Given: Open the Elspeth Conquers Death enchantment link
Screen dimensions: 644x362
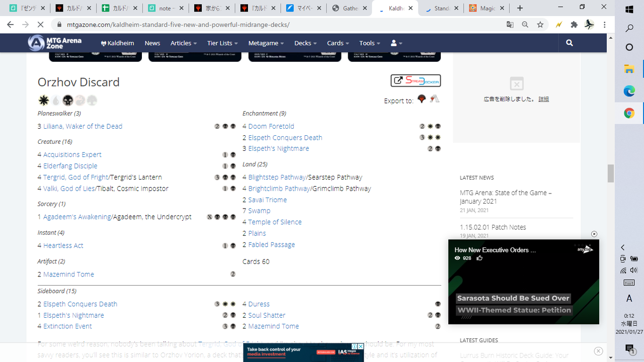Looking at the screenshot, I should [285, 137].
